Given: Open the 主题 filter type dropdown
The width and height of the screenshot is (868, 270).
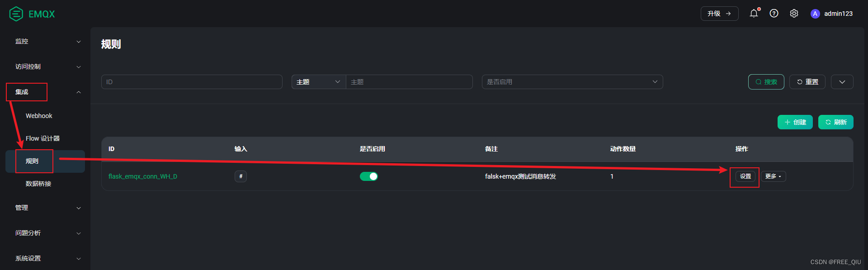Looking at the screenshot, I should pyautogui.click(x=319, y=82).
